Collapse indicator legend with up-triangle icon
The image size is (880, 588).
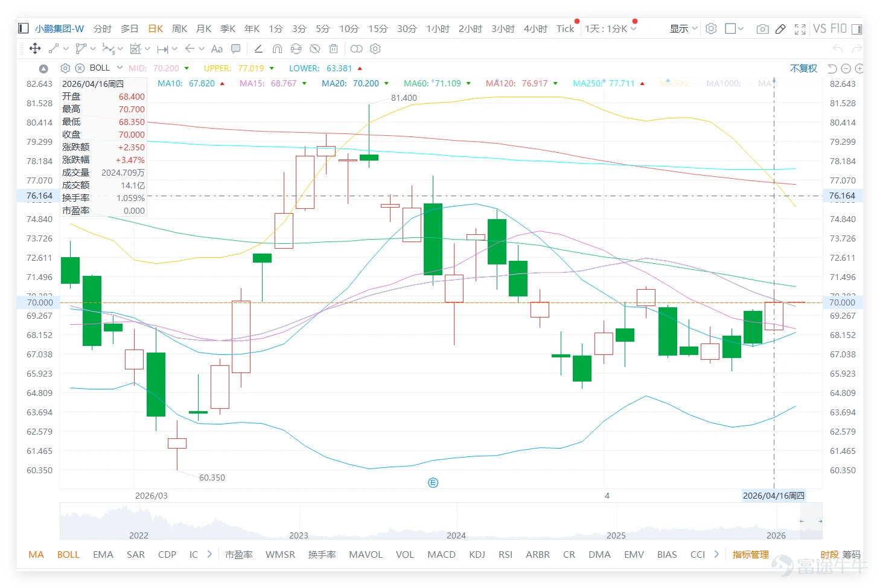pyautogui.click(x=43, y=68)
